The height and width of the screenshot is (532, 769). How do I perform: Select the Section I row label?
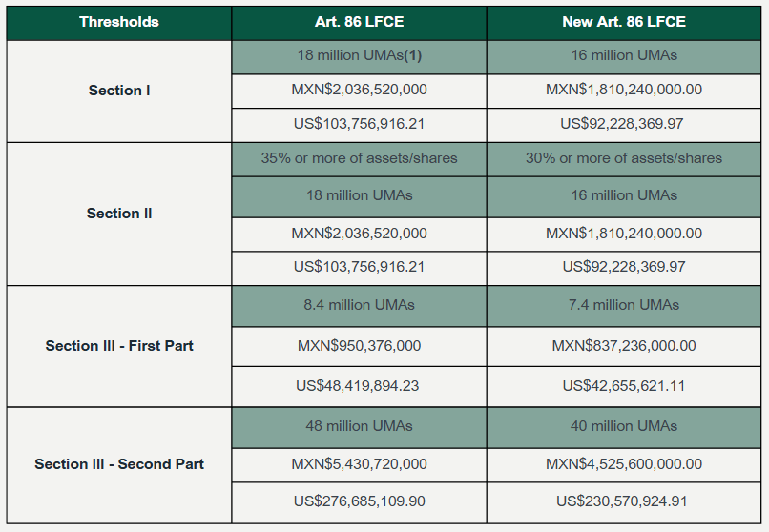pyautogui.click(x=119, y=91)
